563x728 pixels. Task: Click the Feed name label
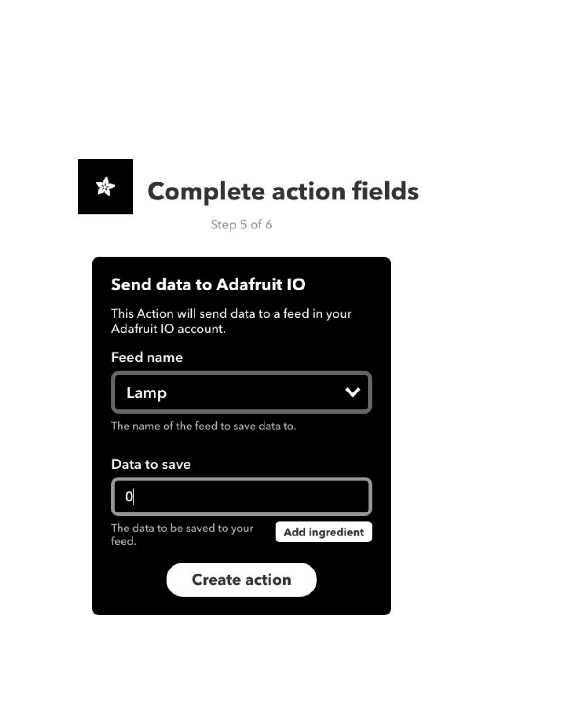pos(147,357)
